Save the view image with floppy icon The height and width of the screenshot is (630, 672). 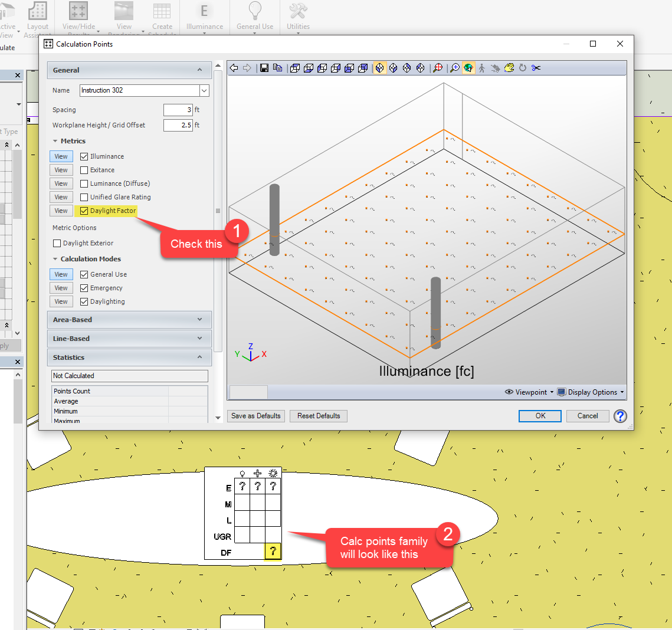tap(264, 68)
